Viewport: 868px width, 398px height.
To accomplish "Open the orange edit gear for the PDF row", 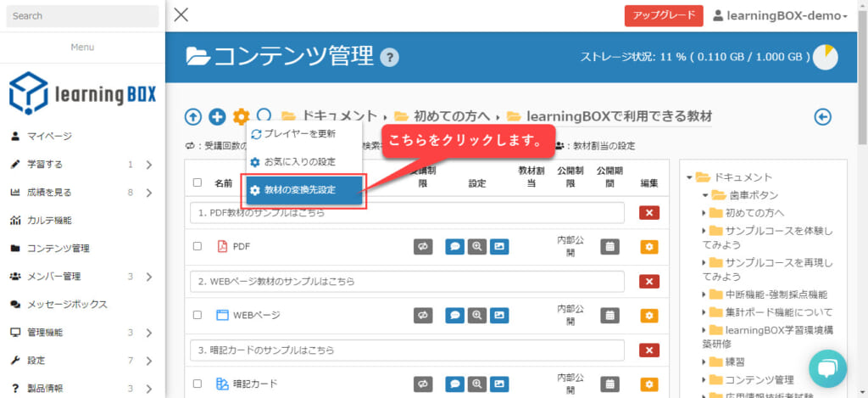I will tap(649, 247).
